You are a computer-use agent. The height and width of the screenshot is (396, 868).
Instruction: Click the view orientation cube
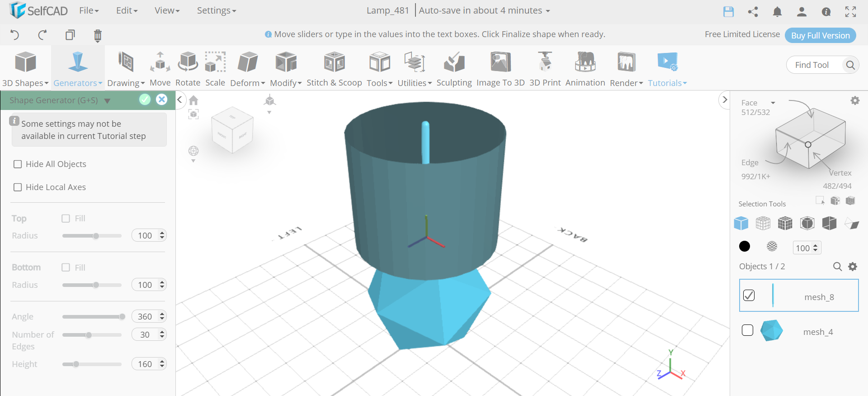click(x=232, y=130)
